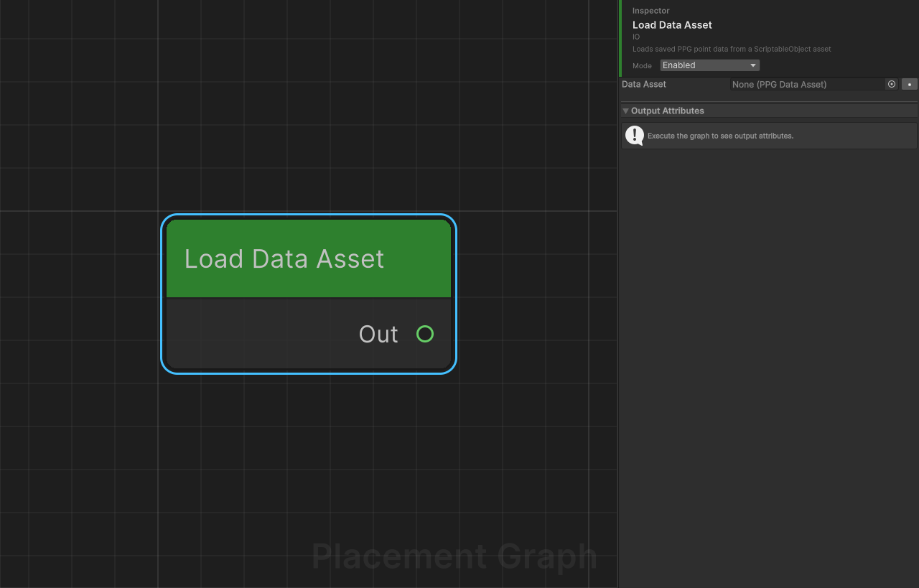919x588 pixels.
Task: Click 'Execute the graph to see output attributes' message
Action: tap(720, 136)
